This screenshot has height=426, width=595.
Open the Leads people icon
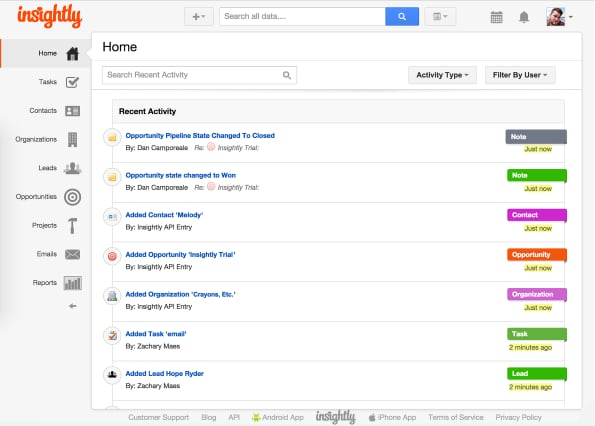pos(72,168)
